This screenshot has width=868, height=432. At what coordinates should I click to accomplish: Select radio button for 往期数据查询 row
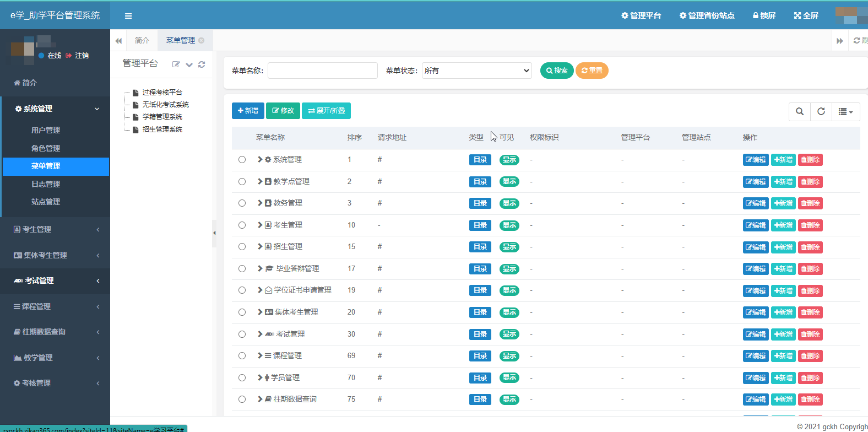coord(242,399)
